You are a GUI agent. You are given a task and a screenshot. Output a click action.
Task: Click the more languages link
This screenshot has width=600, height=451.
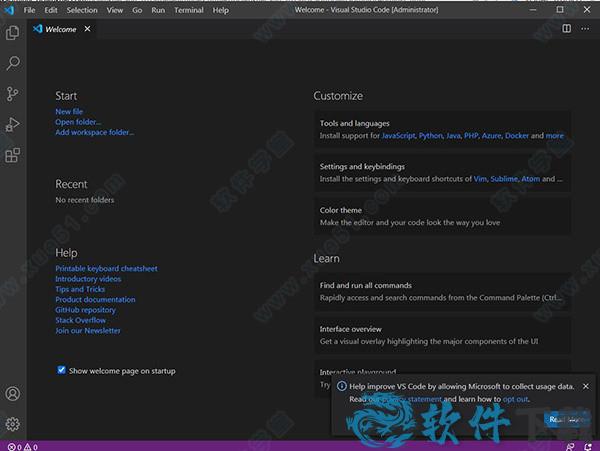pyautogui.click(x=554, y=136)
